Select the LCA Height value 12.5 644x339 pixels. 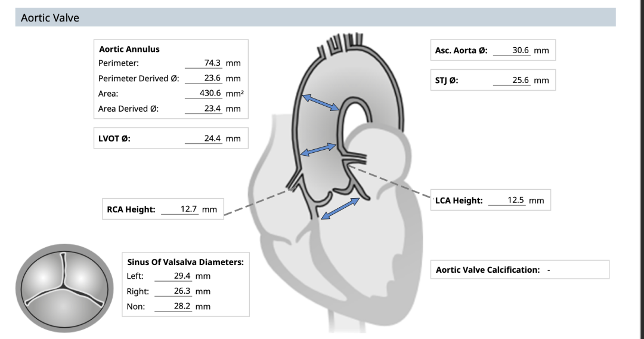coord(516,201)
